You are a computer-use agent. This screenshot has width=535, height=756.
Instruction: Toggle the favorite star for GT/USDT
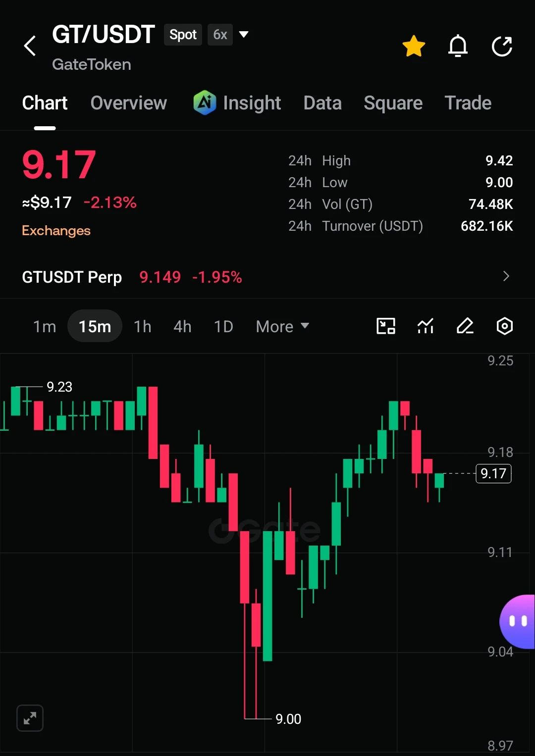click(414, 46)
